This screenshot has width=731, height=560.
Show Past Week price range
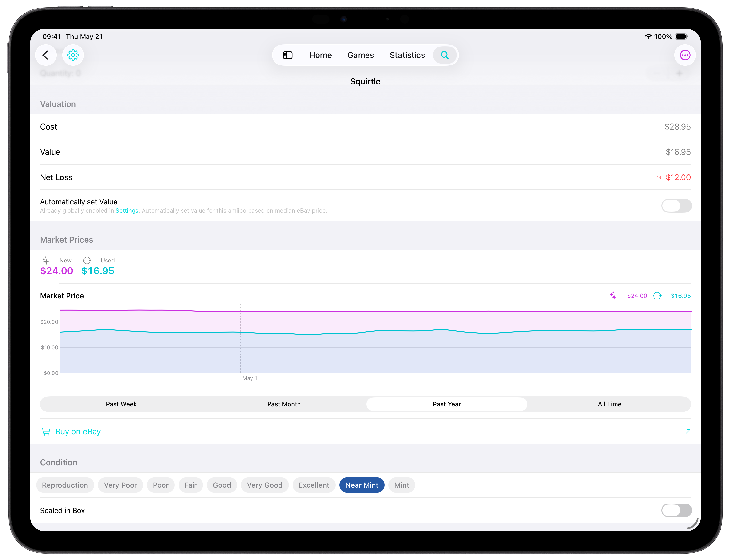click(x=121, y=404)
